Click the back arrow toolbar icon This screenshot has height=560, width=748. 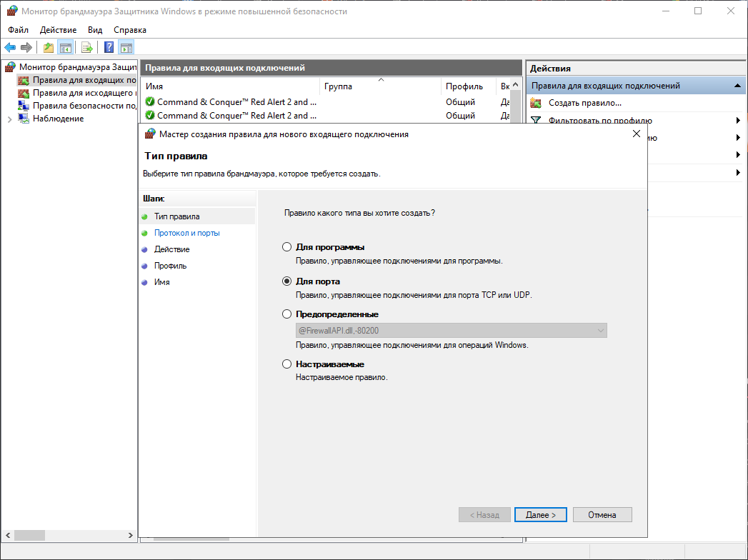point(10,48)
